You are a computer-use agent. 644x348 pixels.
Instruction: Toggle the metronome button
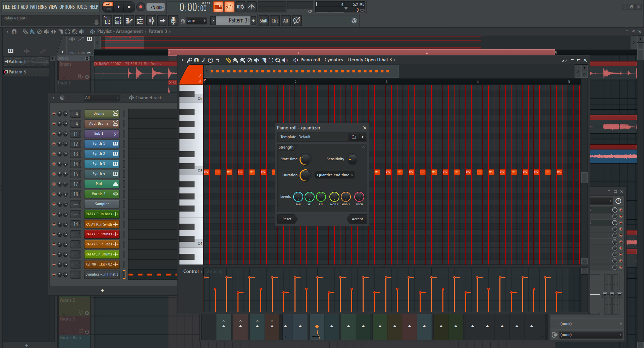click(252, 7)
